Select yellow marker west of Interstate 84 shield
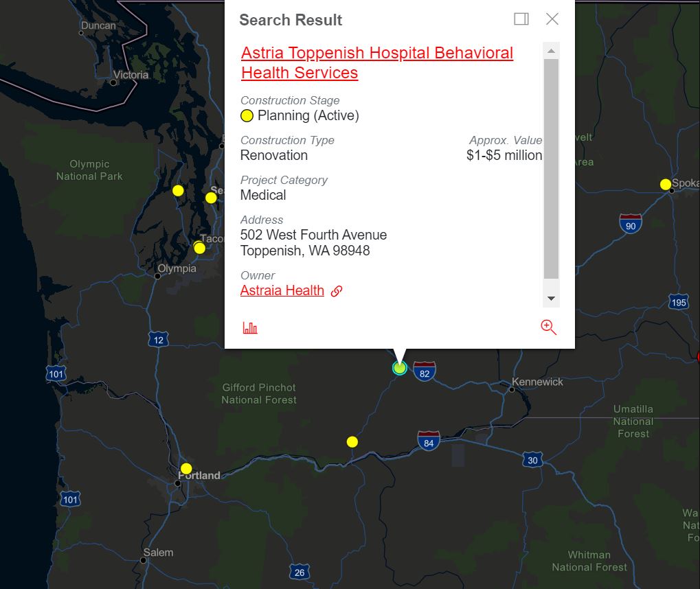 point(352,442)
